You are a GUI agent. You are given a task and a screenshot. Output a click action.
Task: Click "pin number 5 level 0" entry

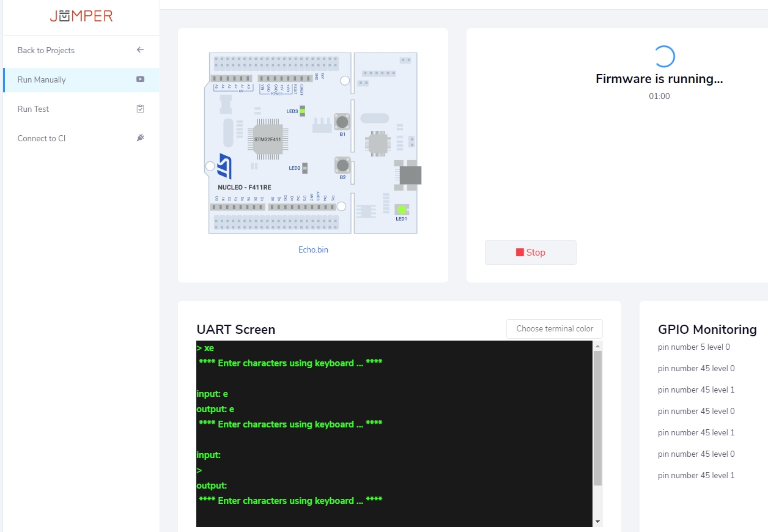(x=694, y=347)
